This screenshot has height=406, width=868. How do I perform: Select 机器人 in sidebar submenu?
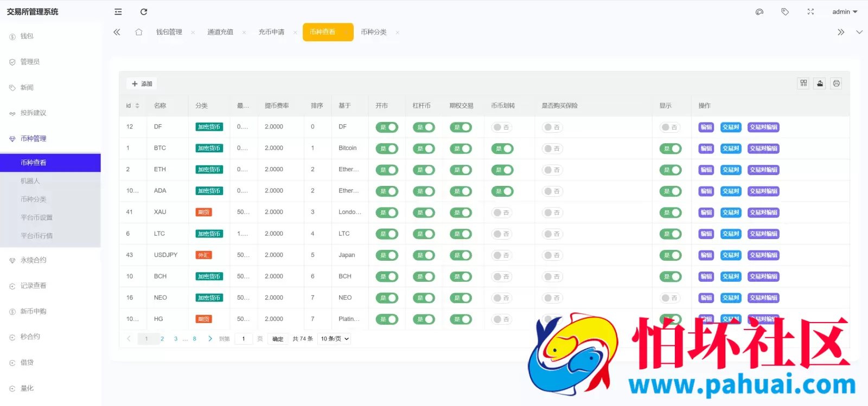pos(50,181)
